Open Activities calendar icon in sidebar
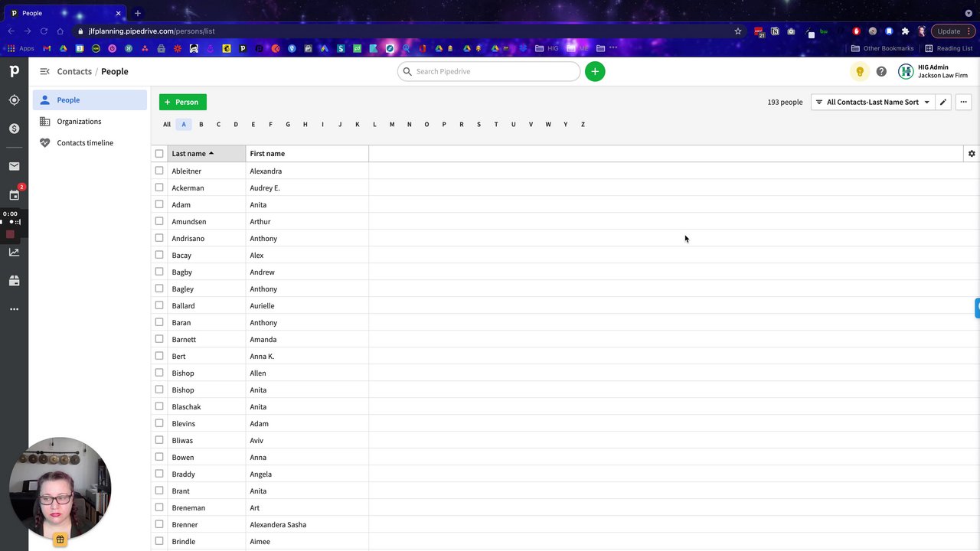980x551 pixels. (x=14, y=195)
